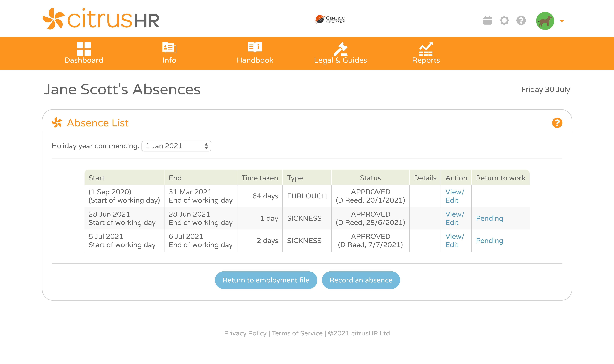This screenshot has width=614, height=364.
Task: Expand the profile dropdown arrow
Action: click(562, 21)
